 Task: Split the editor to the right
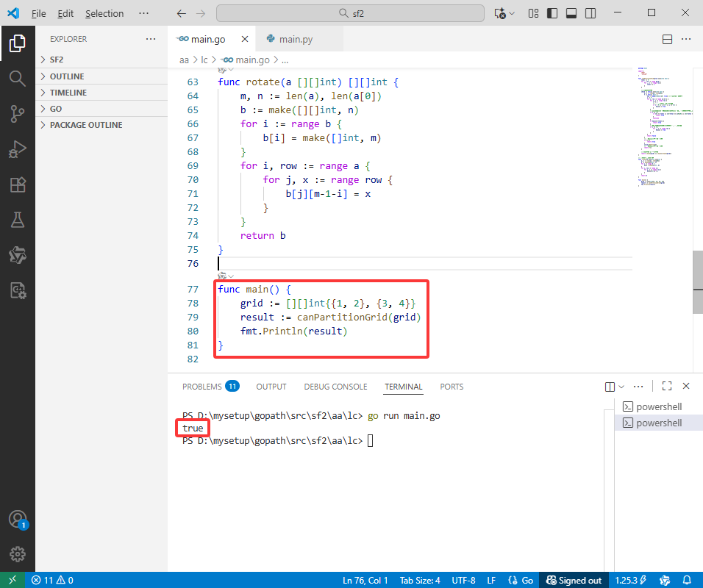point(667,40)
